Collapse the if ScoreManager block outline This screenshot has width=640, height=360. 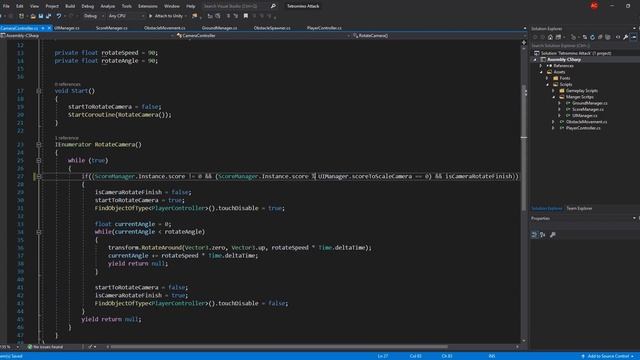[x=39, y=176]
